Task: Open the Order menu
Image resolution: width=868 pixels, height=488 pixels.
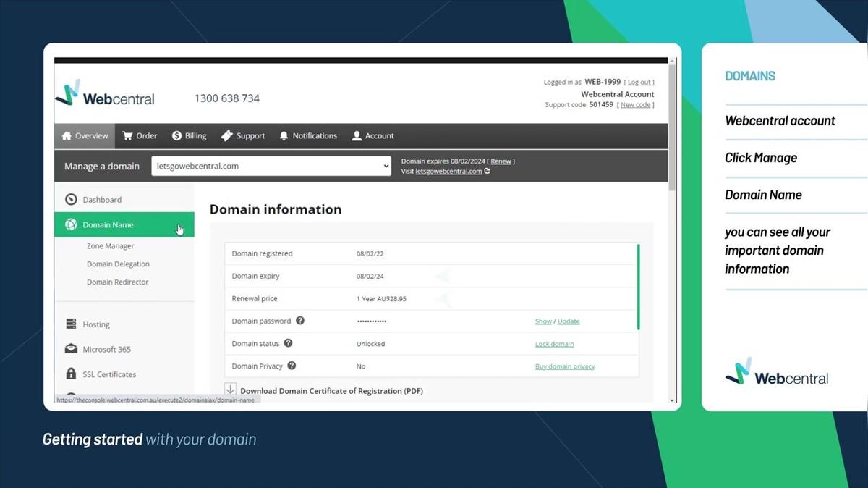Action: pyautogui.click(x=140, y=135)
